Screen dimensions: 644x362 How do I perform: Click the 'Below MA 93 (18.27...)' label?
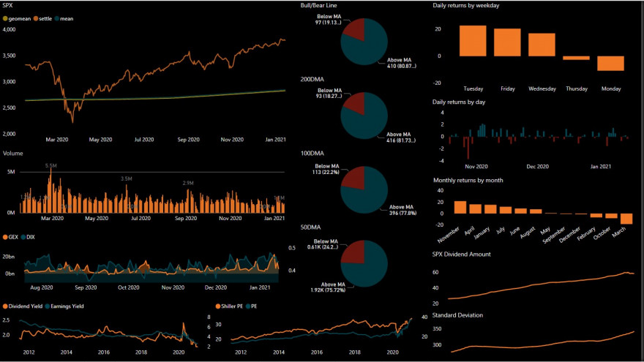pyautogui.click(x=329, y=93)
